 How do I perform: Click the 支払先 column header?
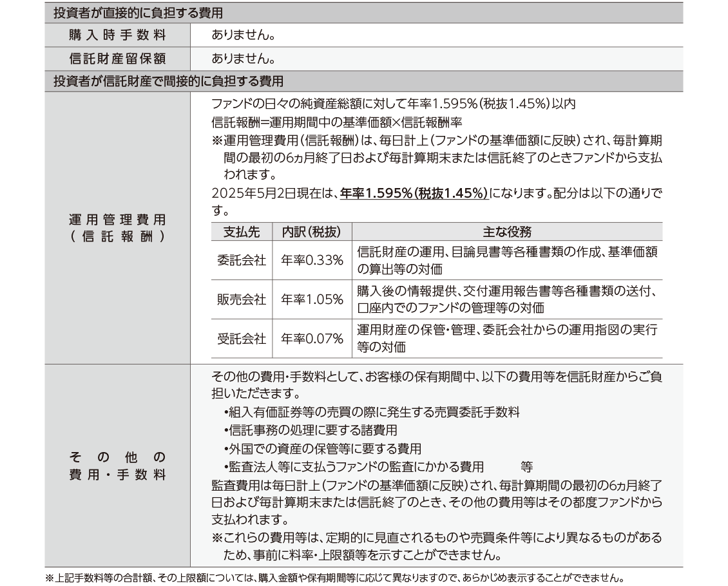[241, 232]
